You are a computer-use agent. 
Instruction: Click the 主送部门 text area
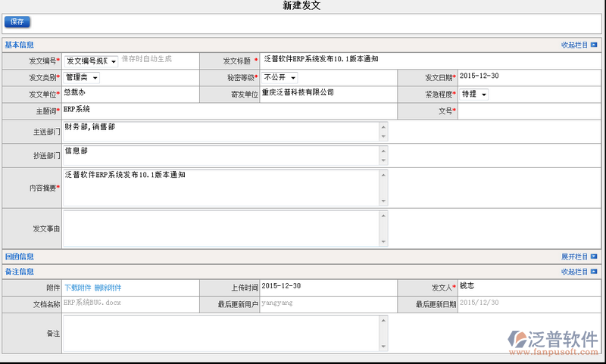coord(220,132)
